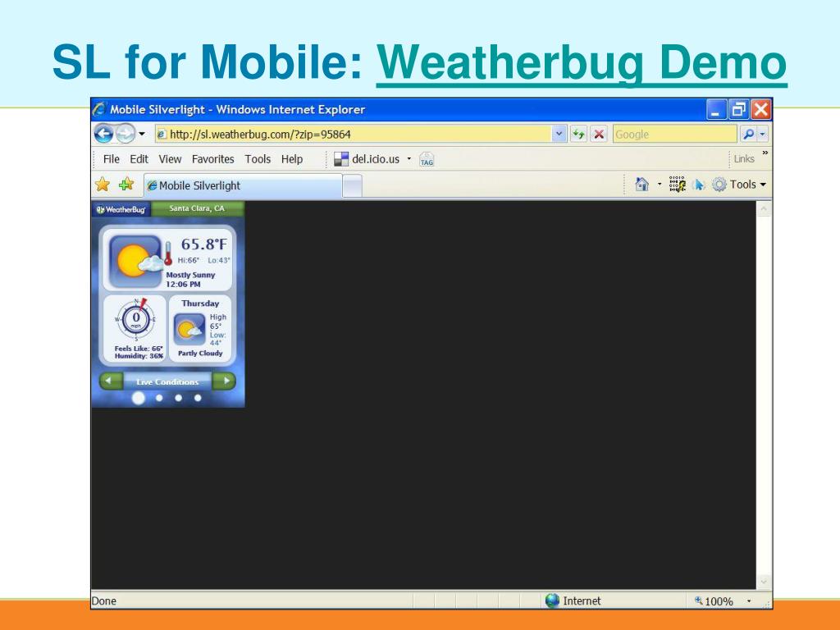Image resolution: width=840 pixels, height=630 pixels.
Task: Click the thermometer icon
Action: click(168, 253)
